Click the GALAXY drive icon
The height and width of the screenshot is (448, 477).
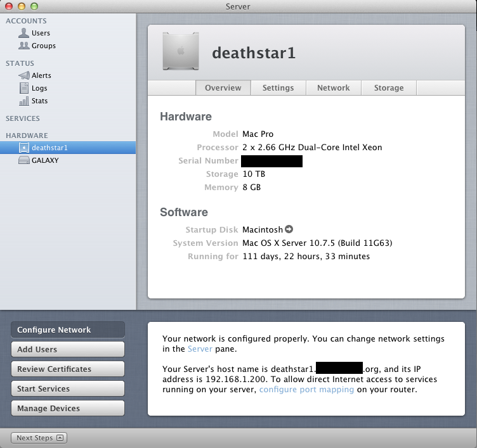tap(24, 160)
